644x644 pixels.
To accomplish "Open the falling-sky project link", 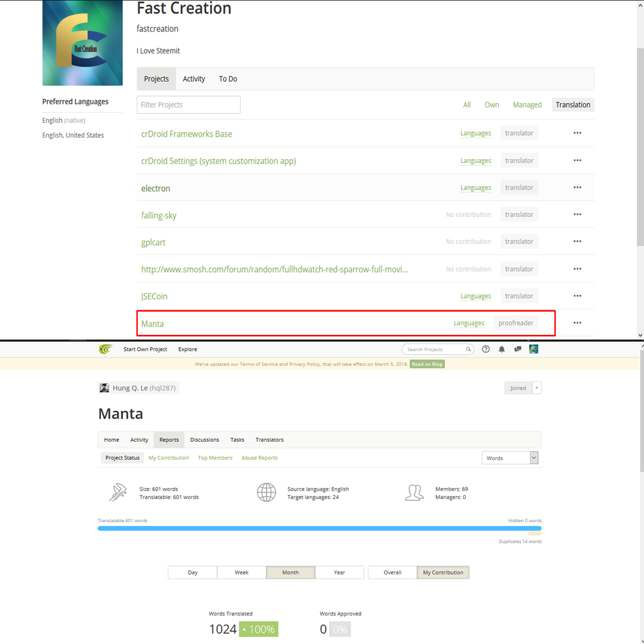I will 158,215.
